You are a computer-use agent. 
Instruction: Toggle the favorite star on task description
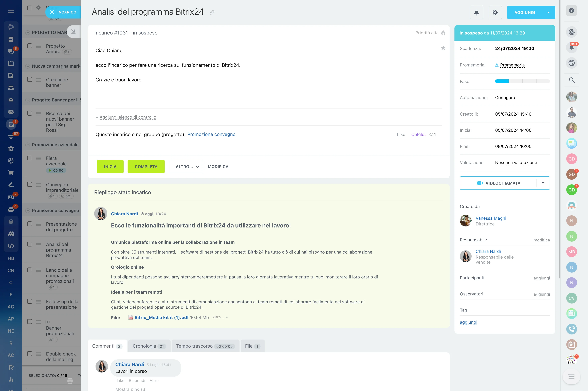(x=443, y=48)
